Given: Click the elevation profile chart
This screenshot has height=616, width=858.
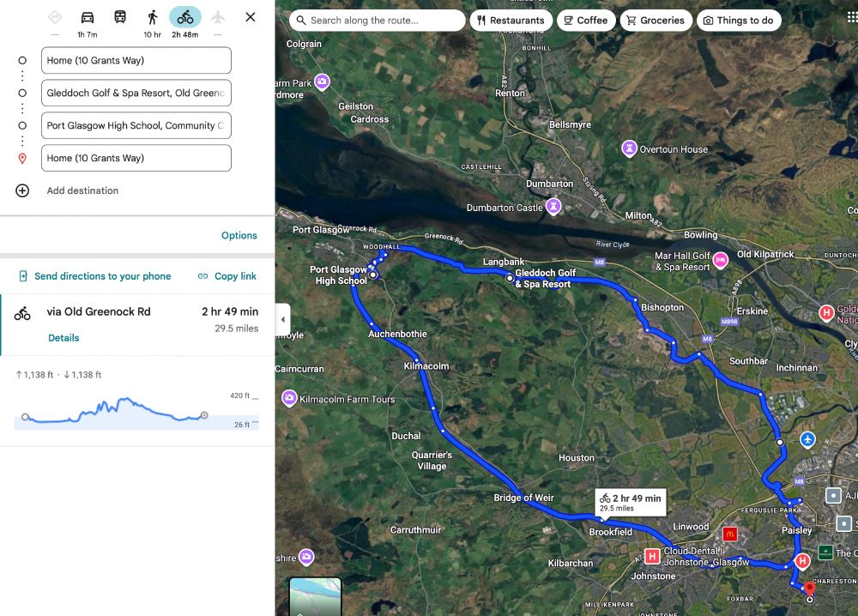Looking at the screenshot, I should click(136, 411).
